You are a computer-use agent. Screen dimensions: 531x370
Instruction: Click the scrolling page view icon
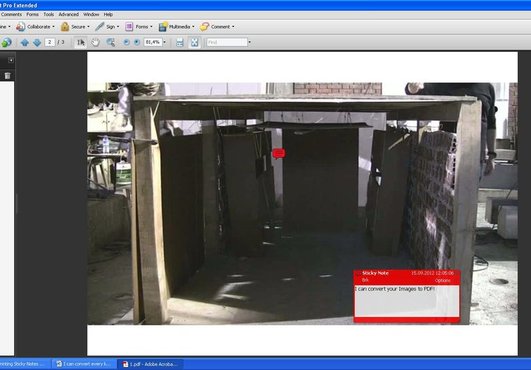tap(180, 42)
